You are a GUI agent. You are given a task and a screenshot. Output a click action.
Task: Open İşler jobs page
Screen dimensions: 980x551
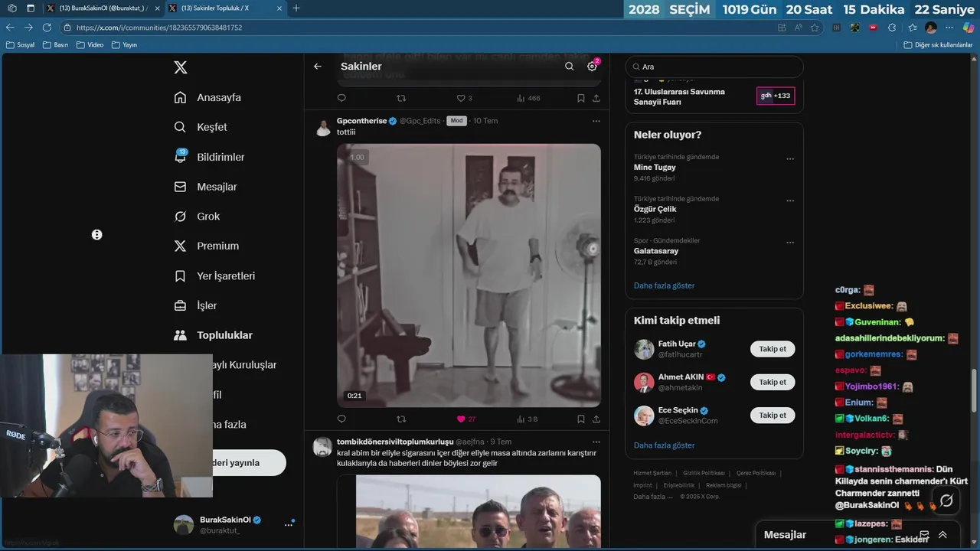(195, 306)
